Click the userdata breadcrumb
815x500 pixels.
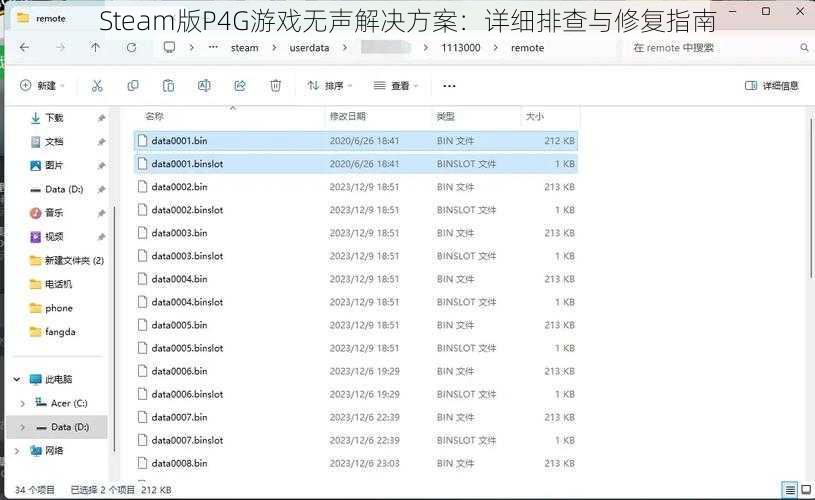309,48
